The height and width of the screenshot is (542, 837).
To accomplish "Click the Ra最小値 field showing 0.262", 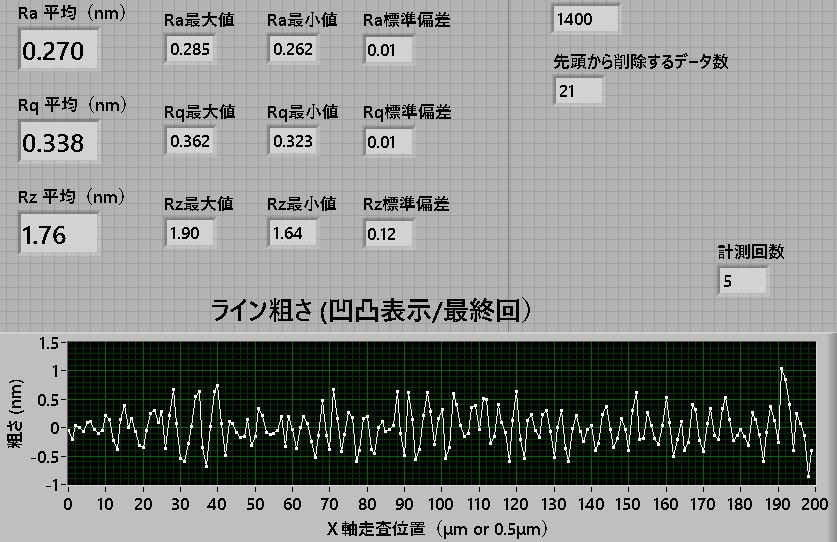I will coord(293,49).
